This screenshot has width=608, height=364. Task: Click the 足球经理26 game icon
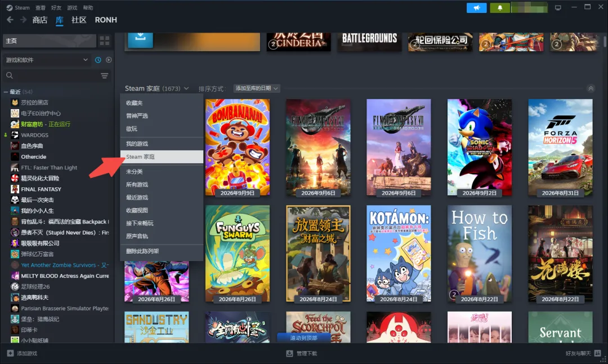[x=15, y=286]
